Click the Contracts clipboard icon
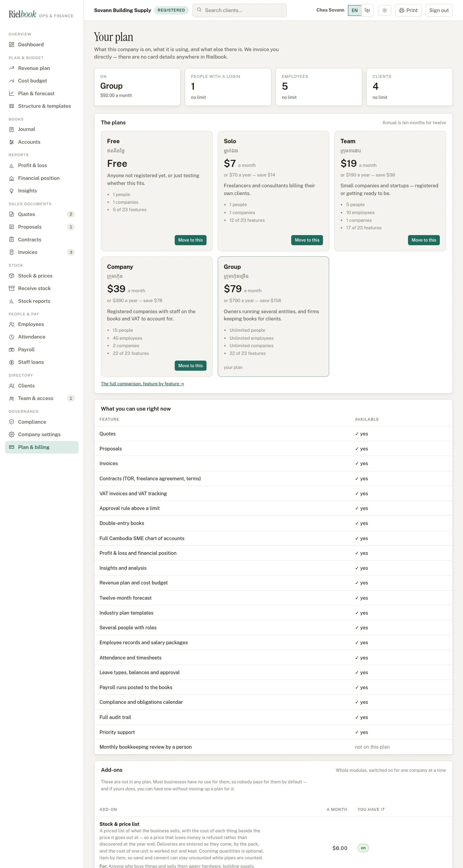 (x=12, y=240)
